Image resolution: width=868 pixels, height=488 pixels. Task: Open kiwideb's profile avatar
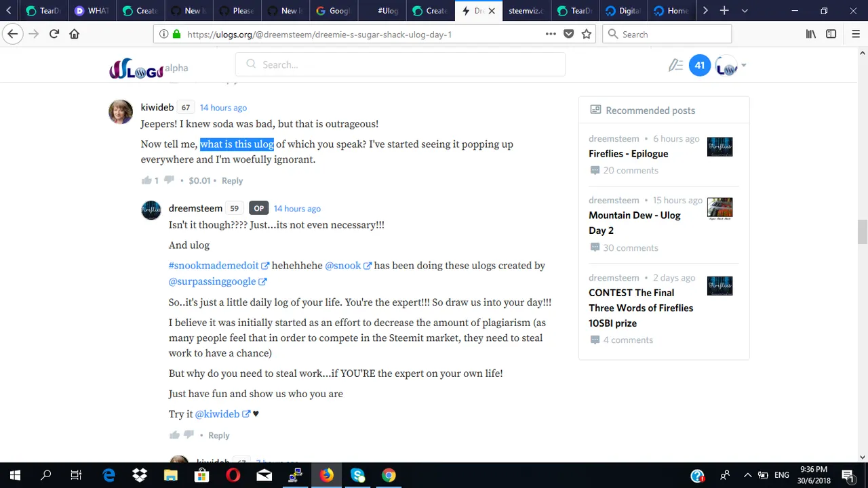pyautogui.click(x=121, y=112)
